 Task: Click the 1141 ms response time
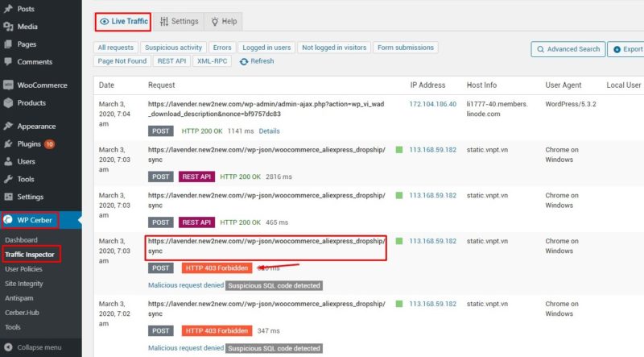tap(241, 131)
